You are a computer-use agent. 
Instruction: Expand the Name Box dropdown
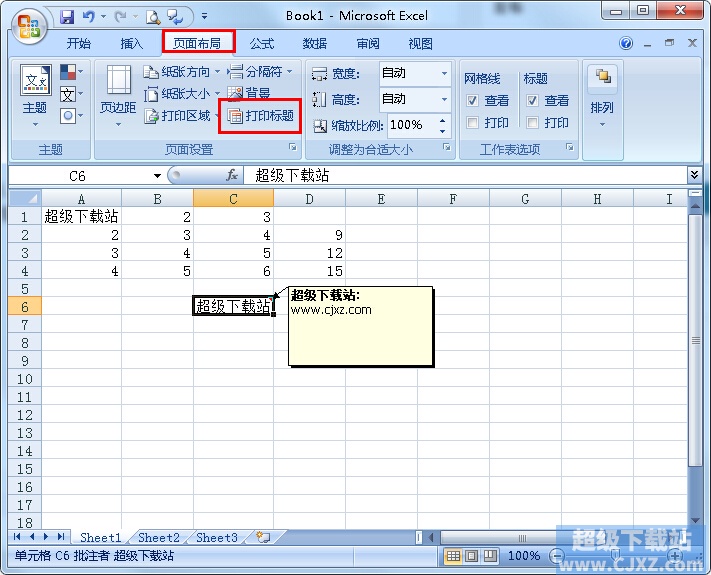[157, 176]
